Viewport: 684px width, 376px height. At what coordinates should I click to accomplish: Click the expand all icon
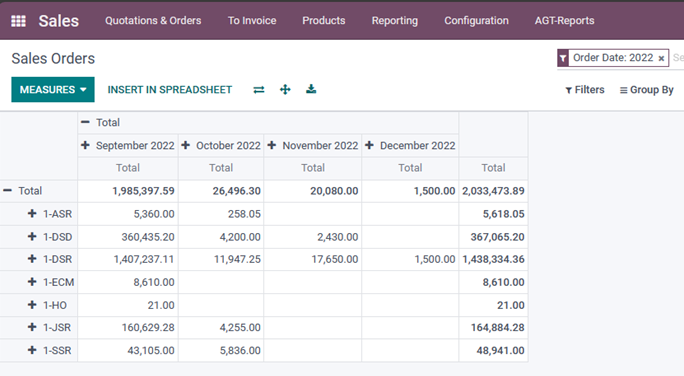(285, 90)
